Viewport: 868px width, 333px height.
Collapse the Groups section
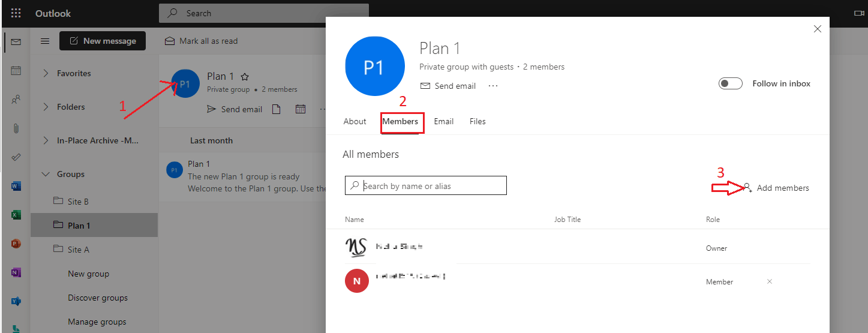pyautogui.click(x=46, y=174)
